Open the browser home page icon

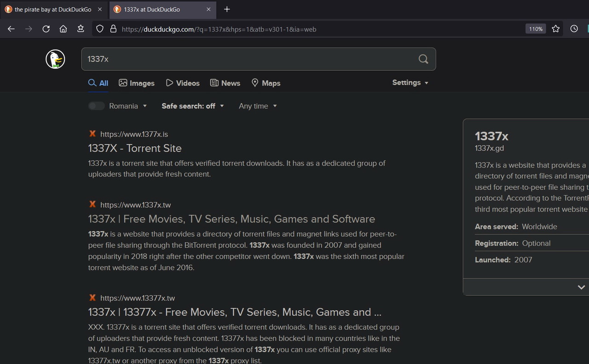click(x=64, y=29)
